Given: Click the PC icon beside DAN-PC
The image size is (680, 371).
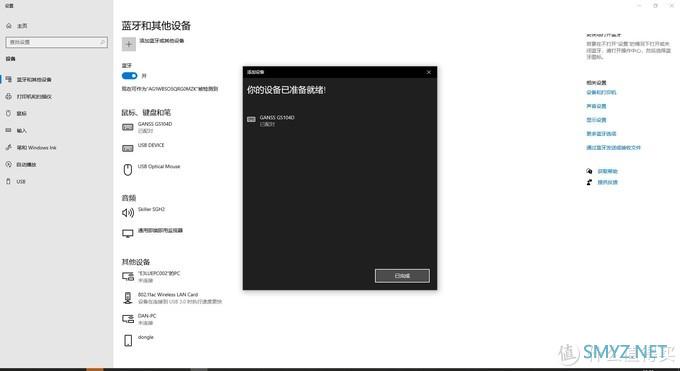Looking at the screenshot, I should [x=128, y=319].
